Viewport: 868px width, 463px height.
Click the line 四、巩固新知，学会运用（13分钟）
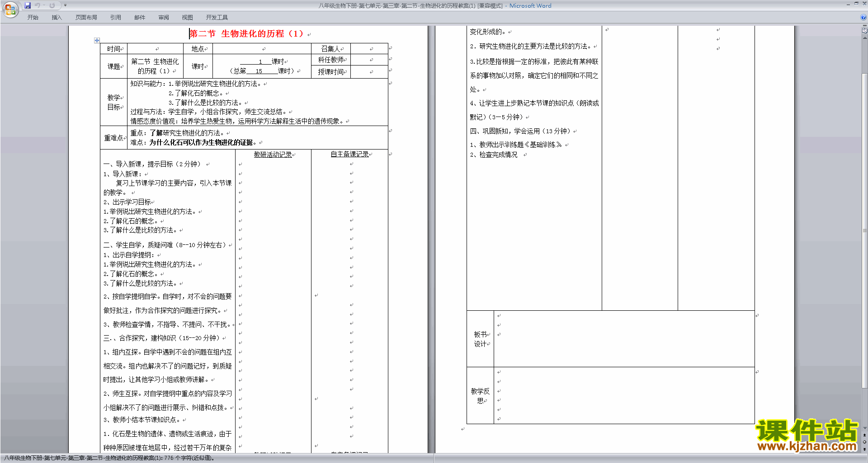521,131
